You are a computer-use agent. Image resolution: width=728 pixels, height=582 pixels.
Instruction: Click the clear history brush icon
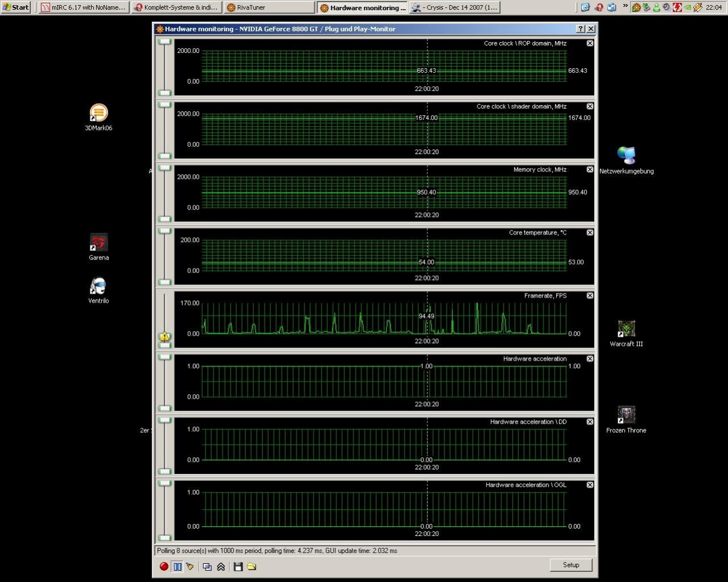tap(190, 567)
